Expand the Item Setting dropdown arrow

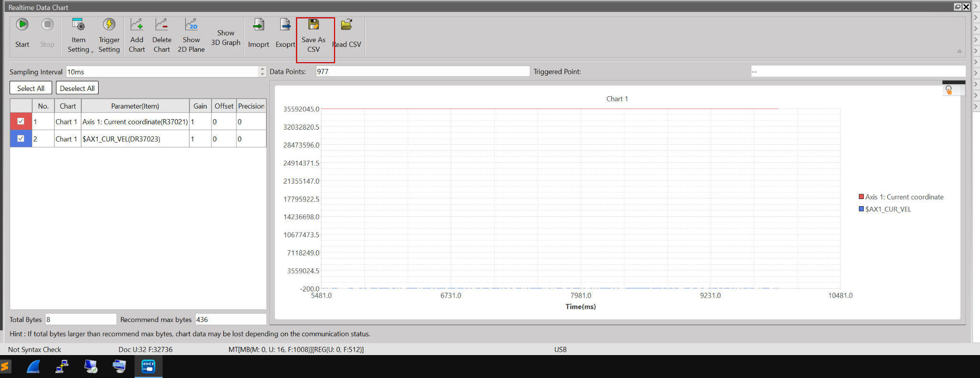(x=92, y=51)
